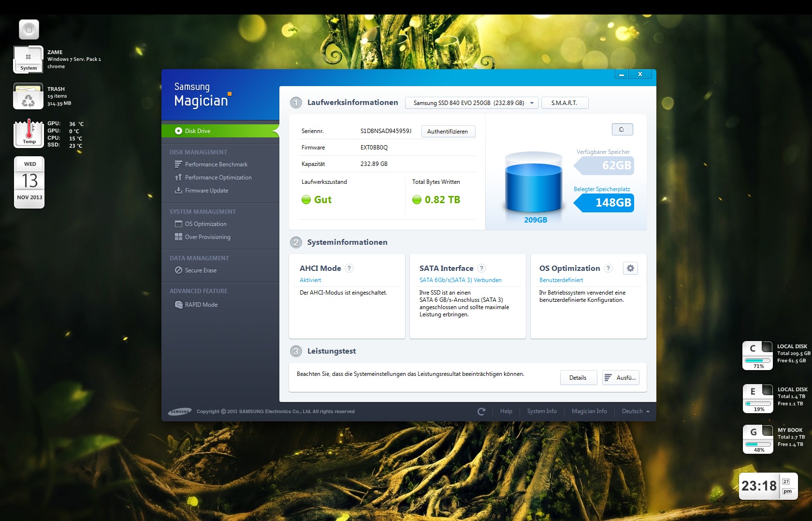Open Help in the footer
Image resolution: width=812 pixels, height=521 pixels.
tap(506, 411)
